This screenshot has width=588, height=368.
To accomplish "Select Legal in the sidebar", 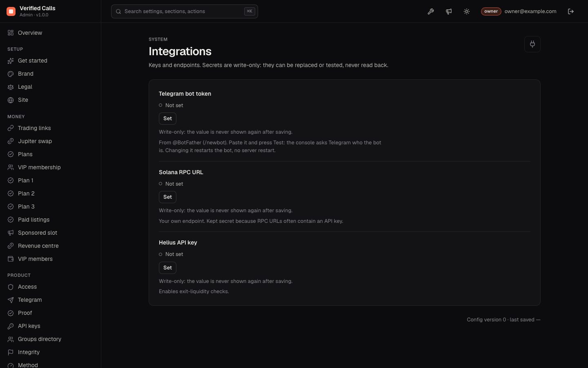I will [50, 87].
